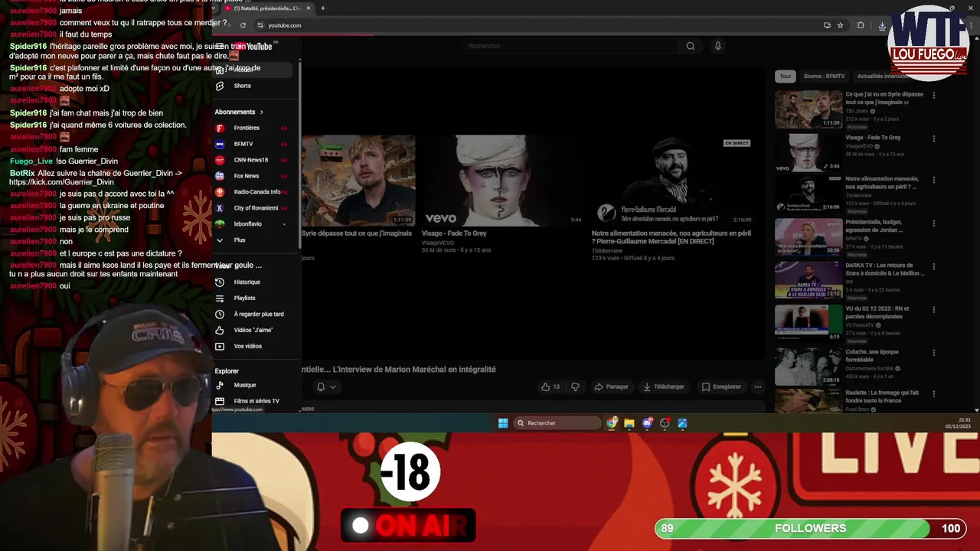
Task: Open more actions menu beside Enregistrer
Action: (757, 386)
